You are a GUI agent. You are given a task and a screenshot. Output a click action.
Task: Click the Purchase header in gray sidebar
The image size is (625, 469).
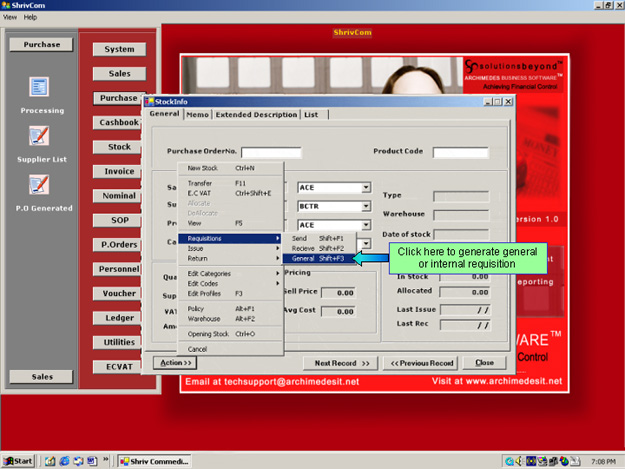pyautogui.click(x=41, y=44)
